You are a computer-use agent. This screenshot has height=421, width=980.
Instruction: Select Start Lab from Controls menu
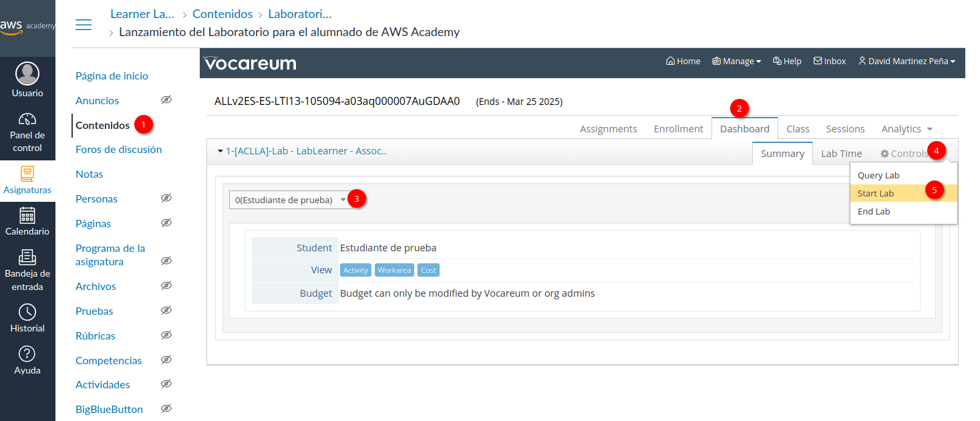[876, 194]
